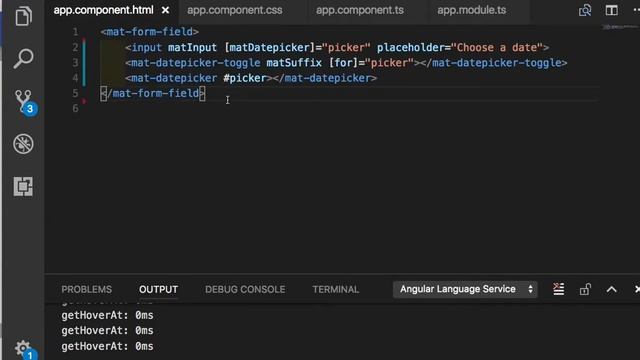
Task: Click line number 2 in gutter
Action: click(75, 47)
